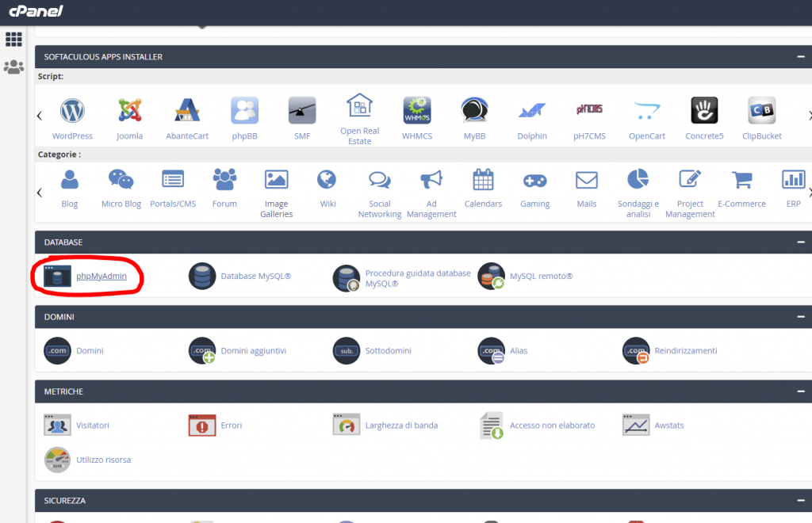
Task: Click the cPanel logo in the header
Action: 35,11
